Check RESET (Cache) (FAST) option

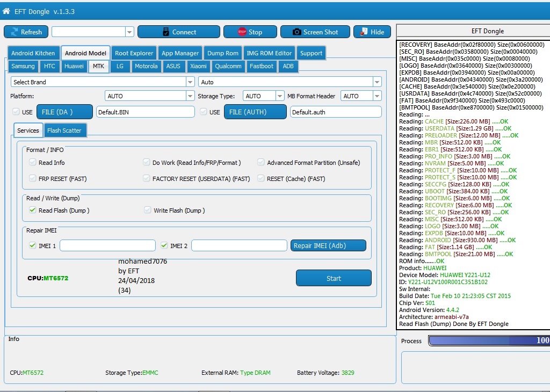(260, 178)
